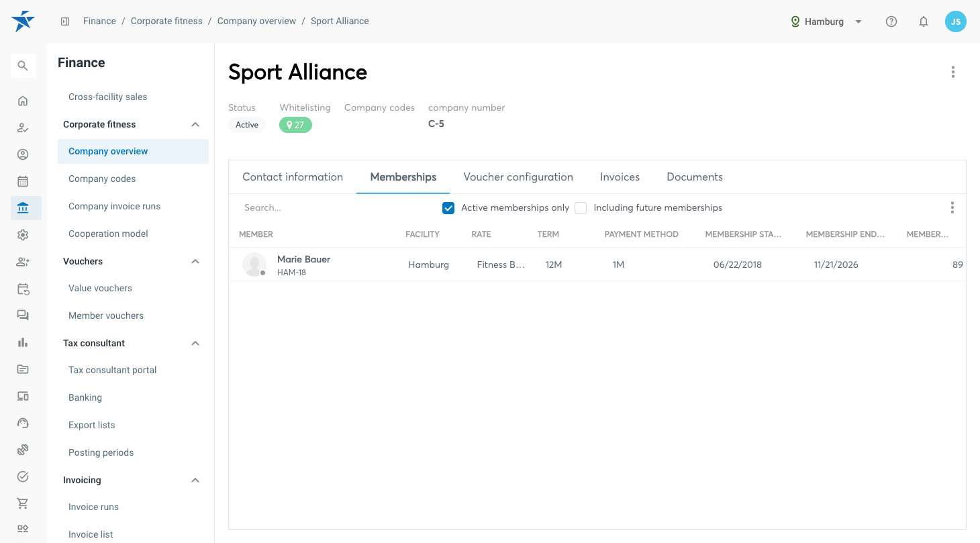Open the settings gear icon in sidebar
Image resolution: width=980 pixels, height=543 pixels.
click(23, 235)
